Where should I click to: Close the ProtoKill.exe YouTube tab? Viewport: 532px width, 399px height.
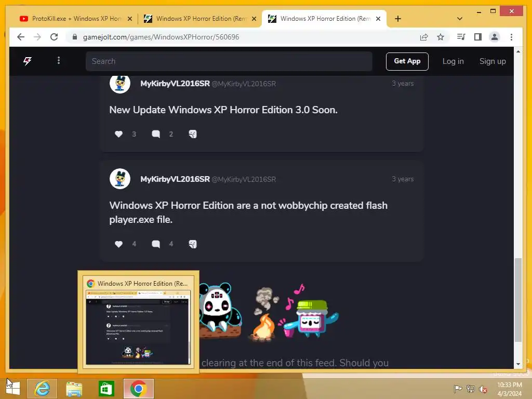point(129,19)
